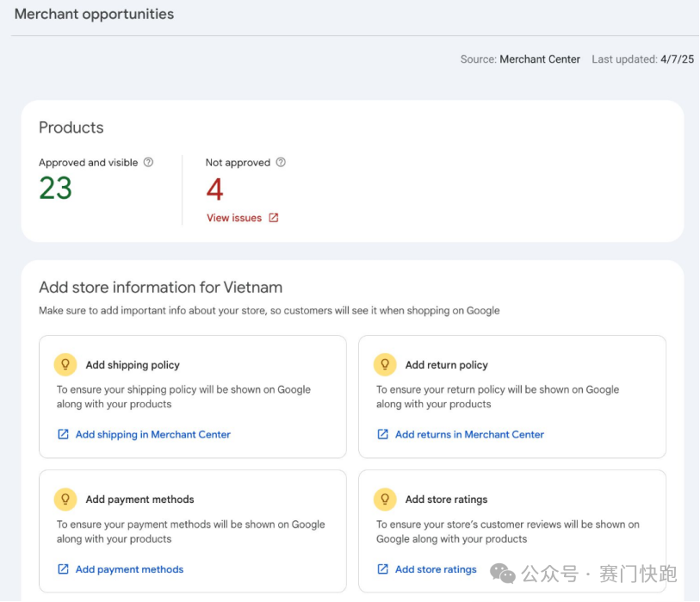
Task: Click the lightbulb icon for Add store ratings
Action: [385, 499]
